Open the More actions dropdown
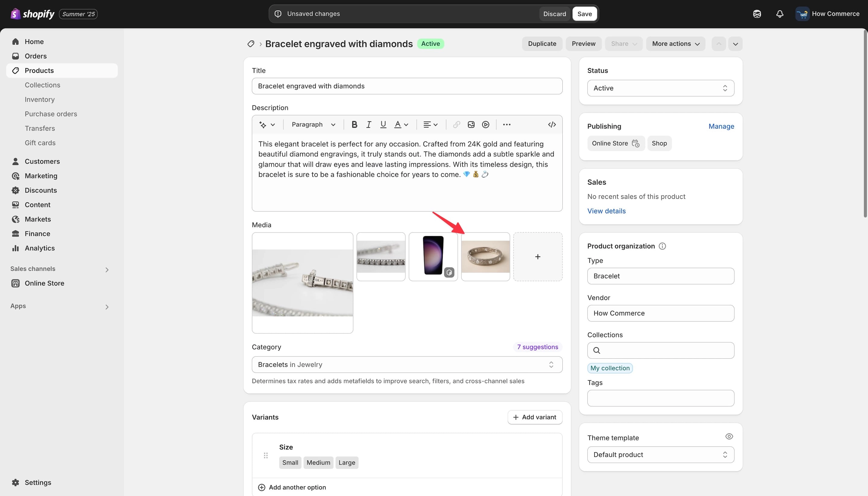The height and width of the screenshot is (496, 868). [675, 44]
